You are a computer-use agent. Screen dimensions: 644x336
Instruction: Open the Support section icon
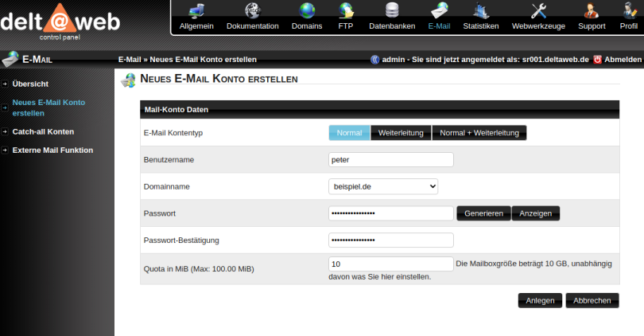(x=592, y=11)
